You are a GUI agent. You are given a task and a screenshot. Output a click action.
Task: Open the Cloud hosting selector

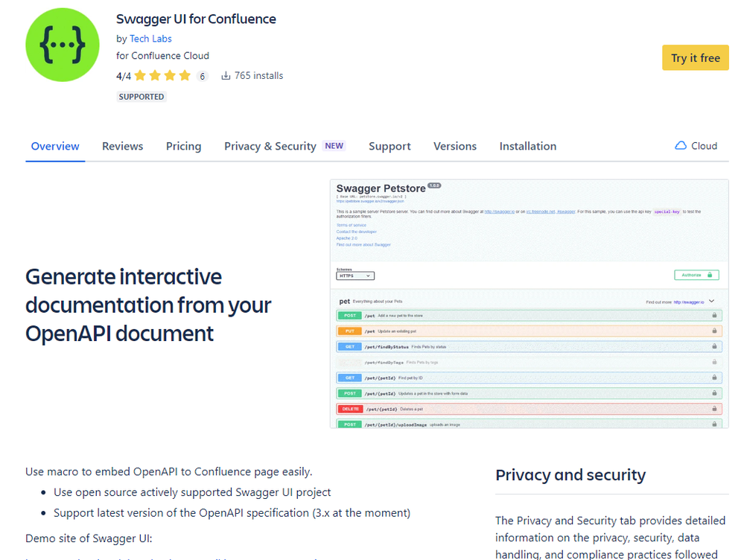(696, 146)
